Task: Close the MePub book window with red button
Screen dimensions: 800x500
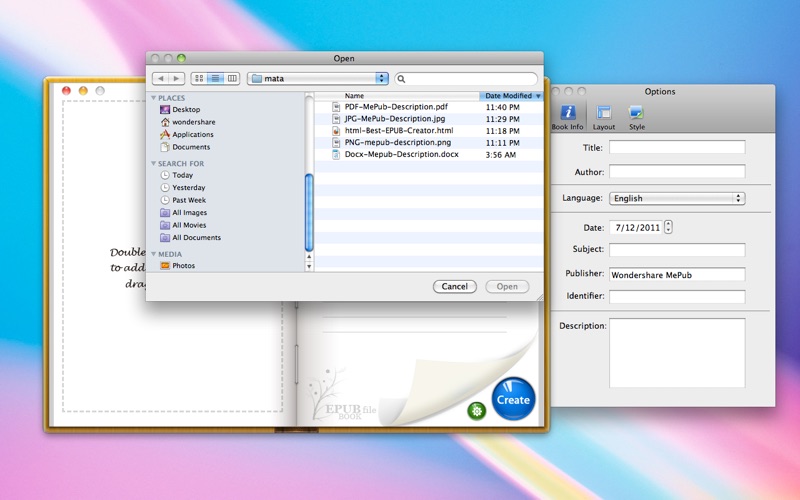Action: click(x=66, y=91)
